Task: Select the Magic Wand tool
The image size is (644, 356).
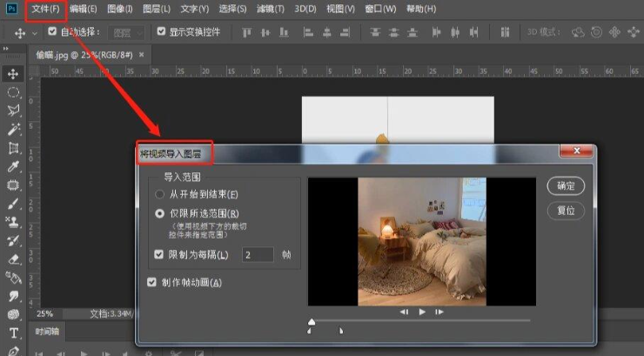Action: tap(14, 129)
